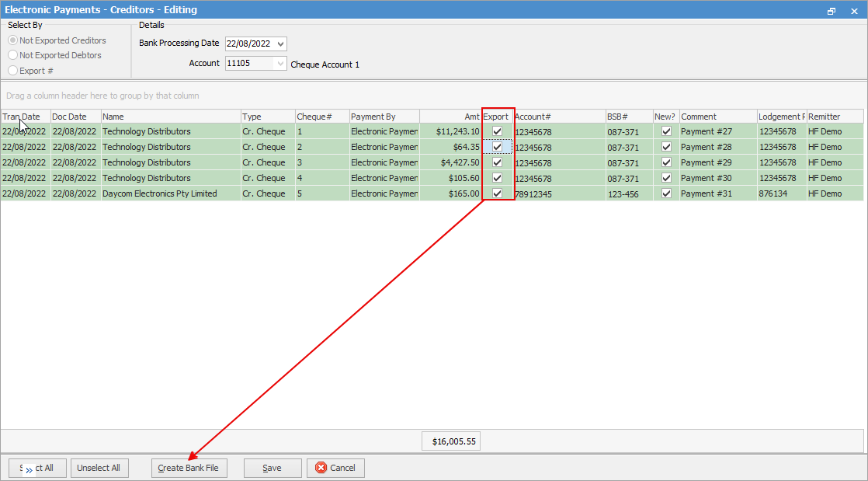
Task: Sort by Cheque# column header
Action: [x=322, y=117]
